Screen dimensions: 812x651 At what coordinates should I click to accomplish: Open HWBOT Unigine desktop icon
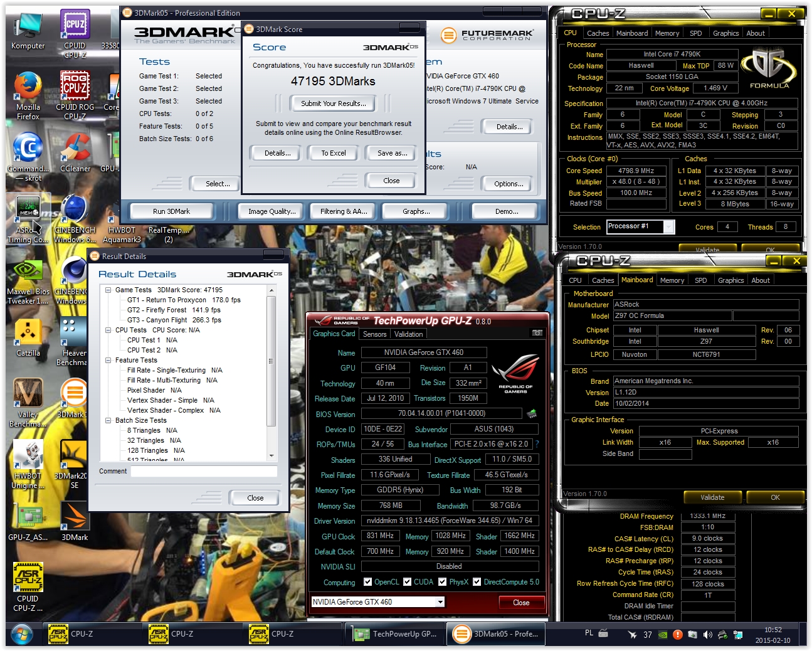point(28,464)
